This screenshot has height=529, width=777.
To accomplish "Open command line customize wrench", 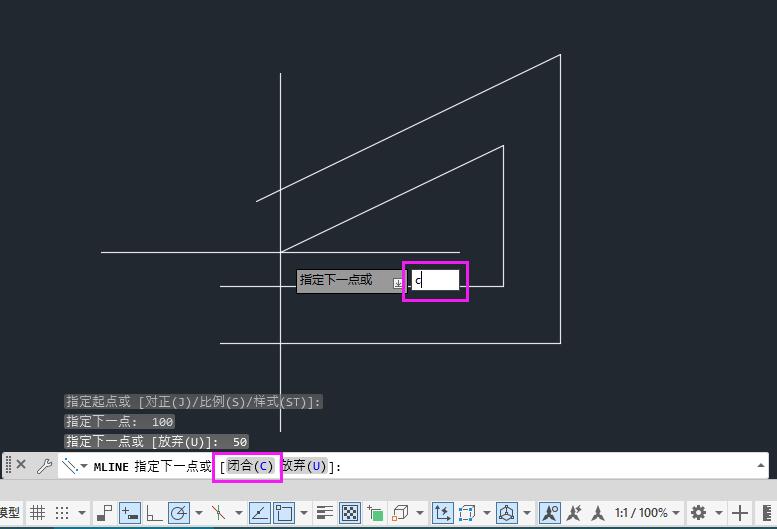I will pyautogui.click(x=45, y=466).
